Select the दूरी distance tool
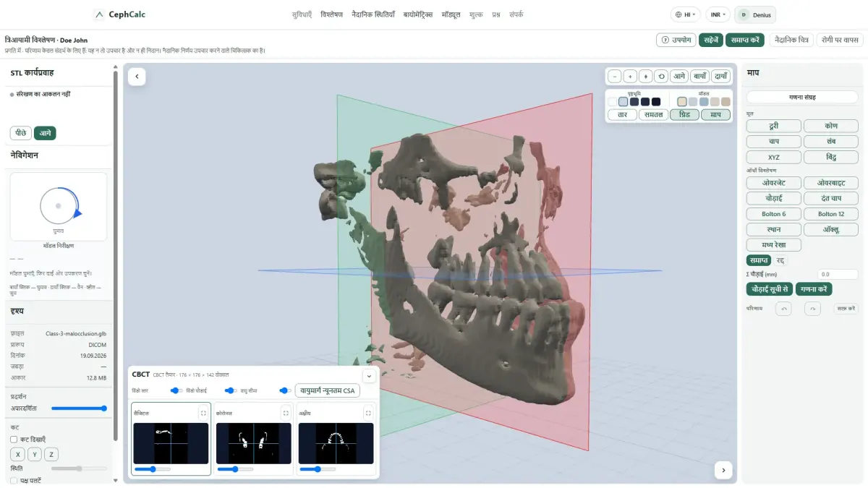Image resolution: width=868 pixels, height=488 pixels. point(774,126)
